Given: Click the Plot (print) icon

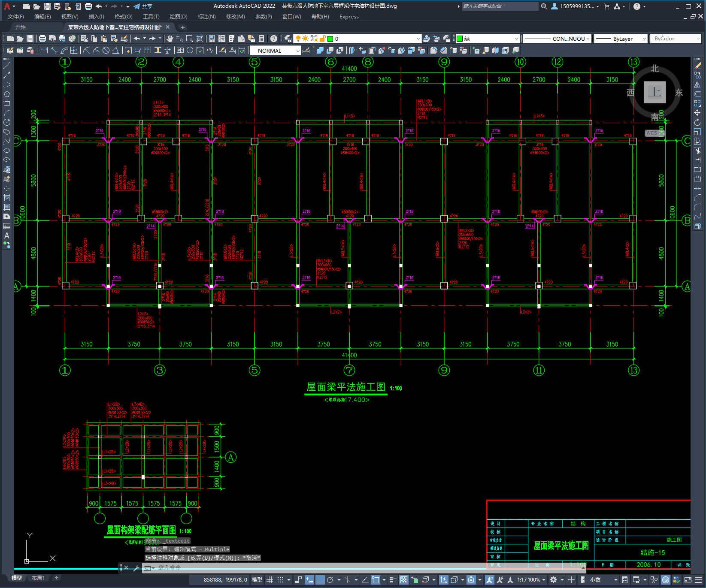Looking at the screenshot, I should point(42,39).
